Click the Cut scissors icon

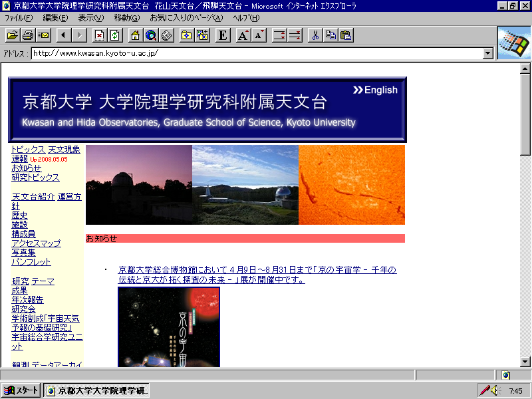315,35
